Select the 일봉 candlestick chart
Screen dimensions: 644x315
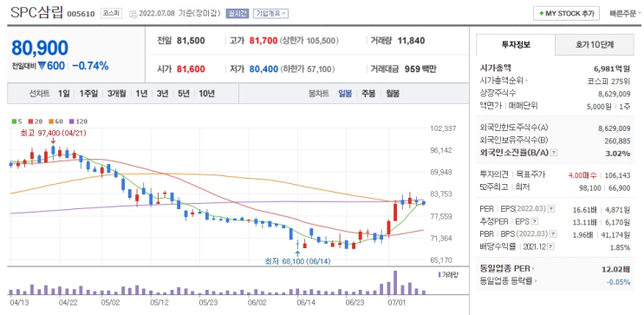345,94
